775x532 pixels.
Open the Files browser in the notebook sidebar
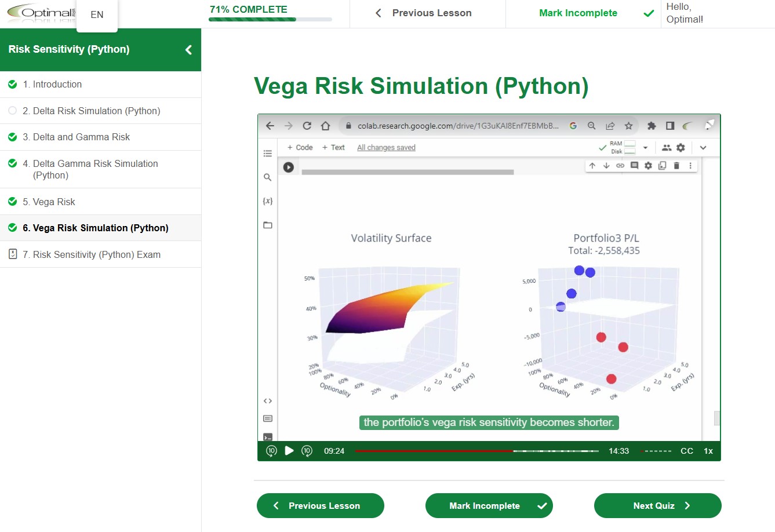(x=267, y=225)
